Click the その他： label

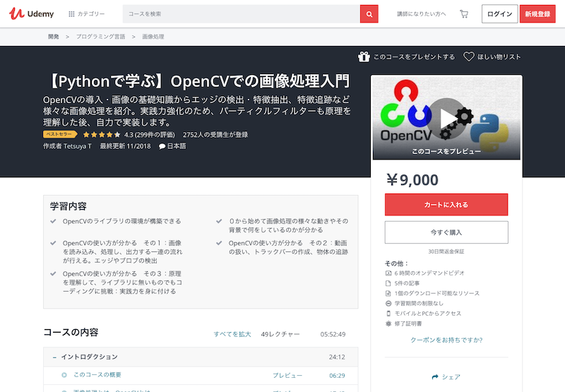[x=396, y=263]
